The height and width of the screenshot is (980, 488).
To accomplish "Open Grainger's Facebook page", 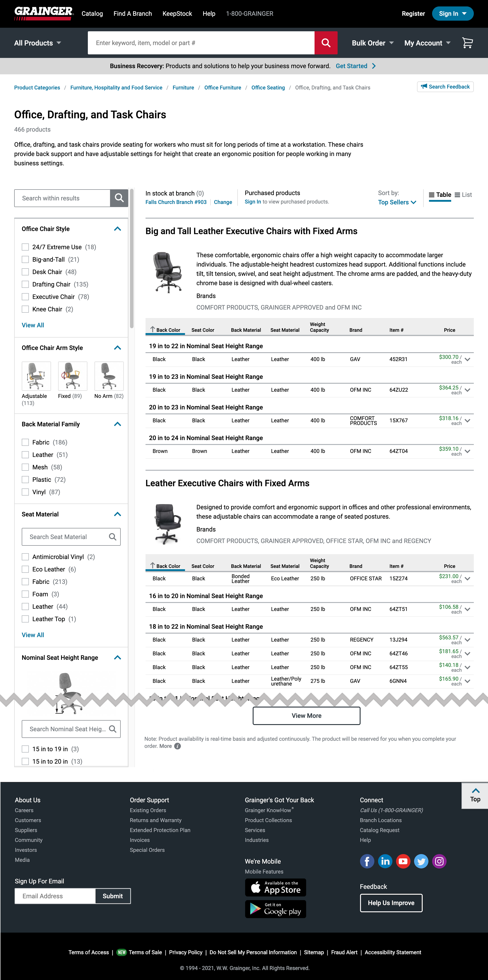I will (x=367, y=861).
